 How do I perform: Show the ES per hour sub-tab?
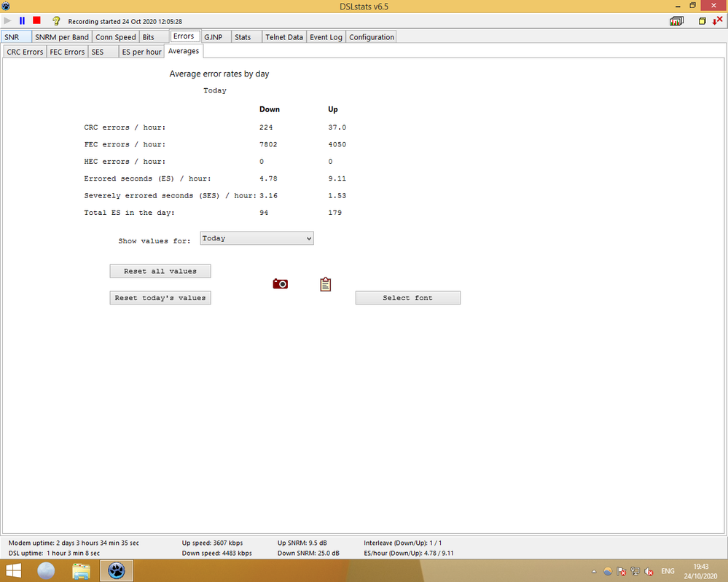click(x=141, y=52)
